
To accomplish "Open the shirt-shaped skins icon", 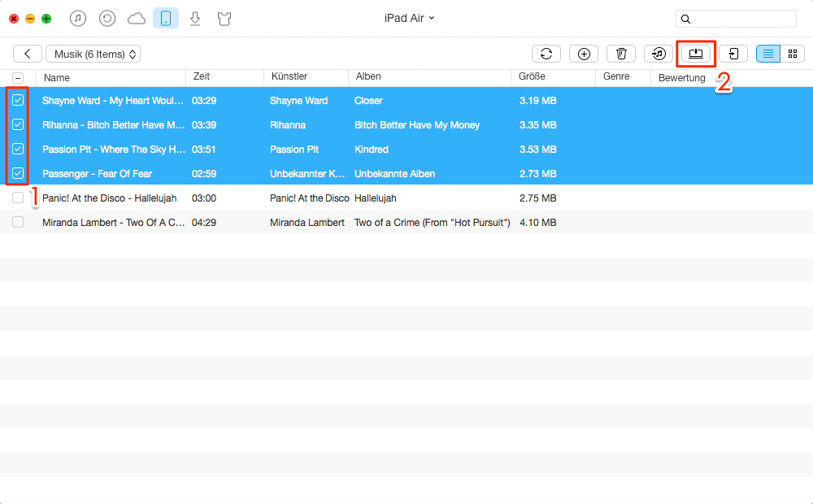I will tap(224, 20).
